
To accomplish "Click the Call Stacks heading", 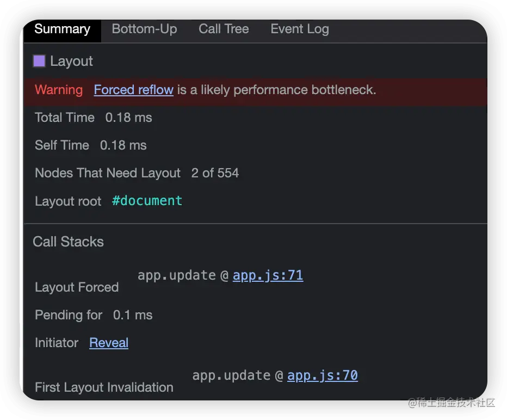I will [68, 242].
